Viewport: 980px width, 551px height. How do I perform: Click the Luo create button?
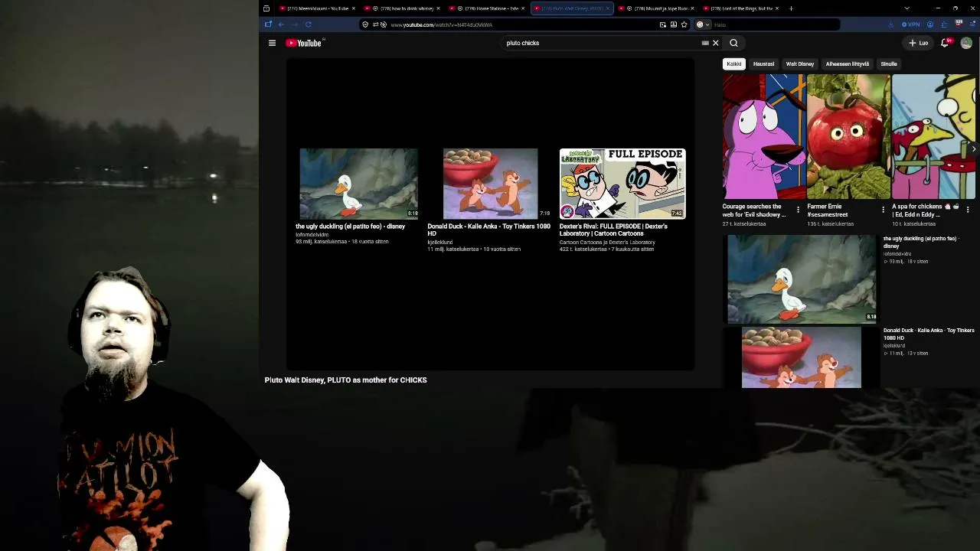(x=918, y=43)
